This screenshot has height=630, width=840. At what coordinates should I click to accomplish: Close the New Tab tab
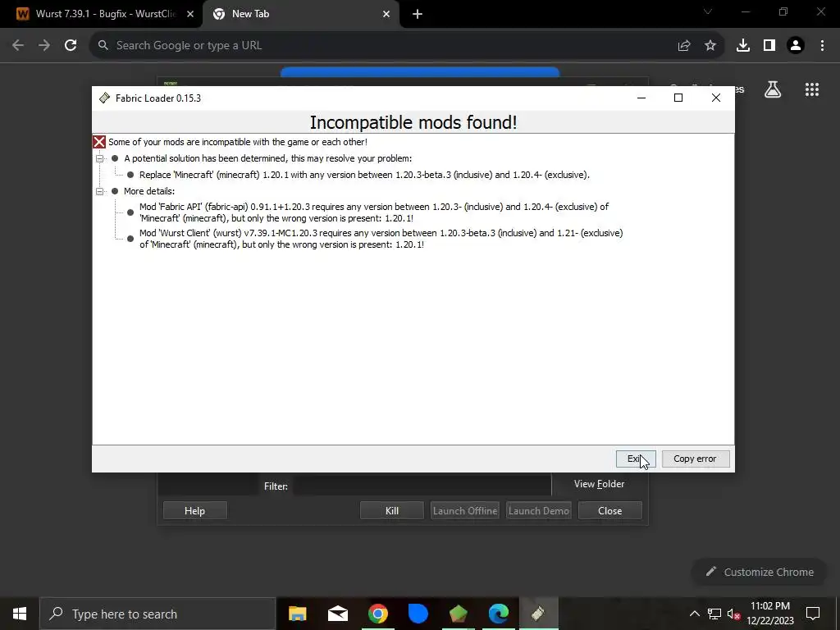pos(386,15)
